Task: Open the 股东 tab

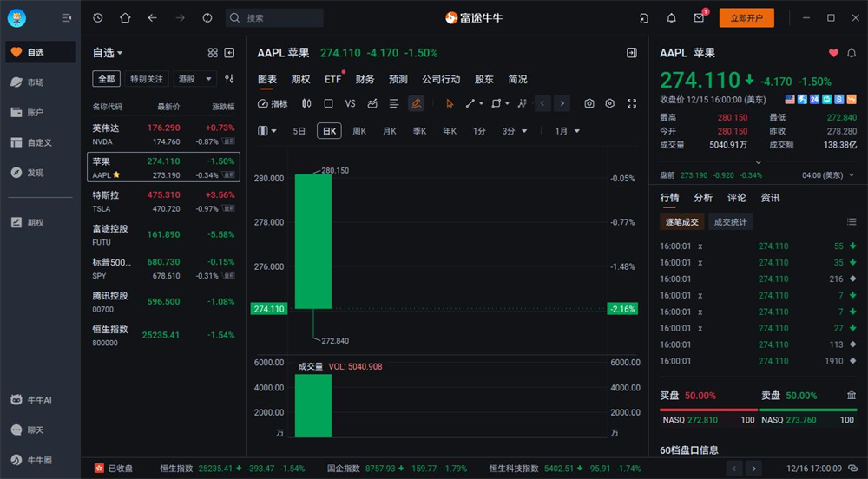Action: pos(483,79)
